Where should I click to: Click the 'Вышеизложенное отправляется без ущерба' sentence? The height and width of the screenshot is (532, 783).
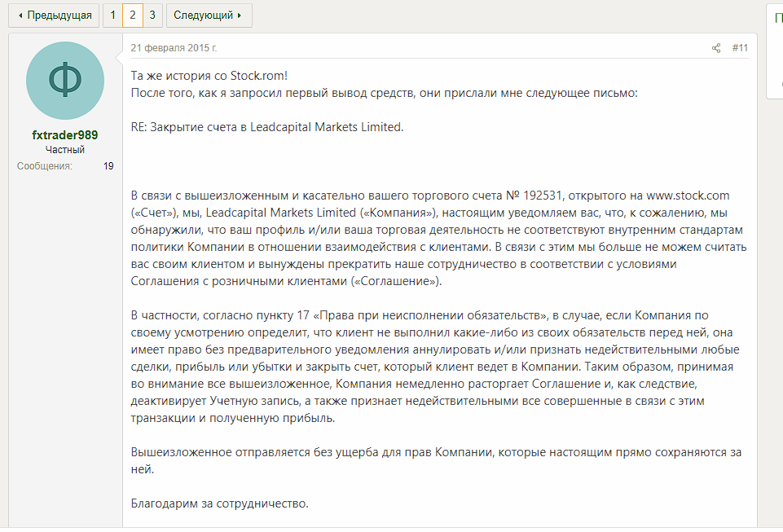click(436, 460)
